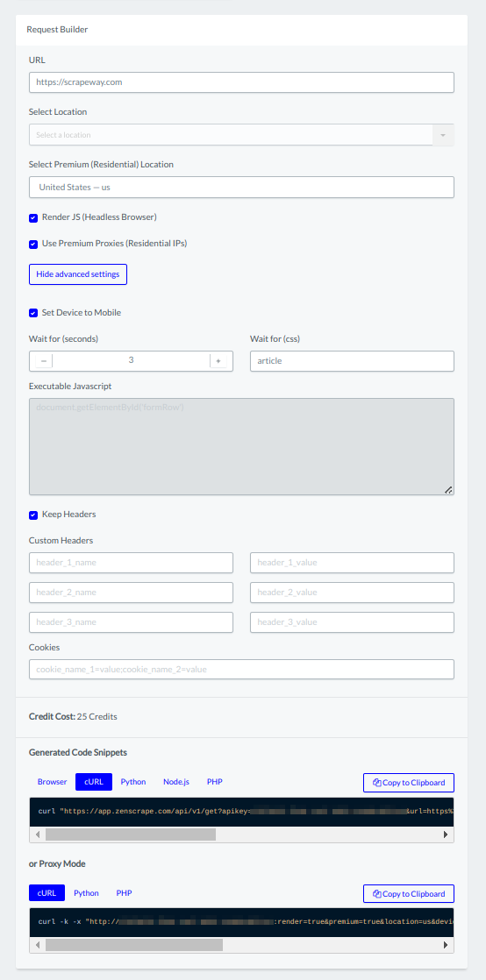Click left scroll arrow of generated snippet
The image size is (486, 980).
pos(38,834)
